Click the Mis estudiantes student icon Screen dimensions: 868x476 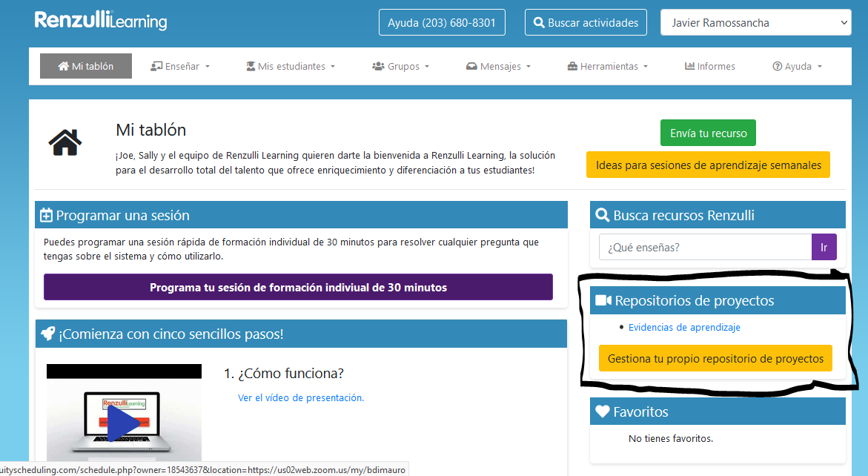pos(251,67)
